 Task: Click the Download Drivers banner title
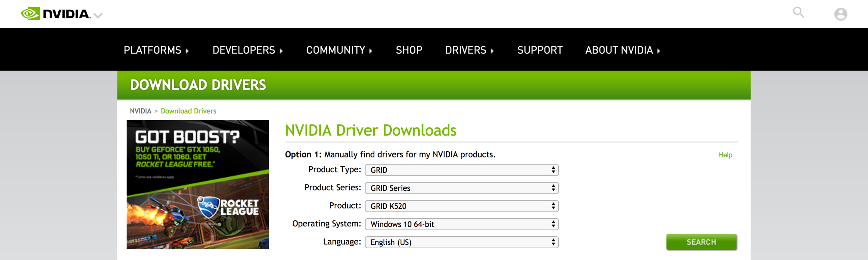tap(198, 85)
